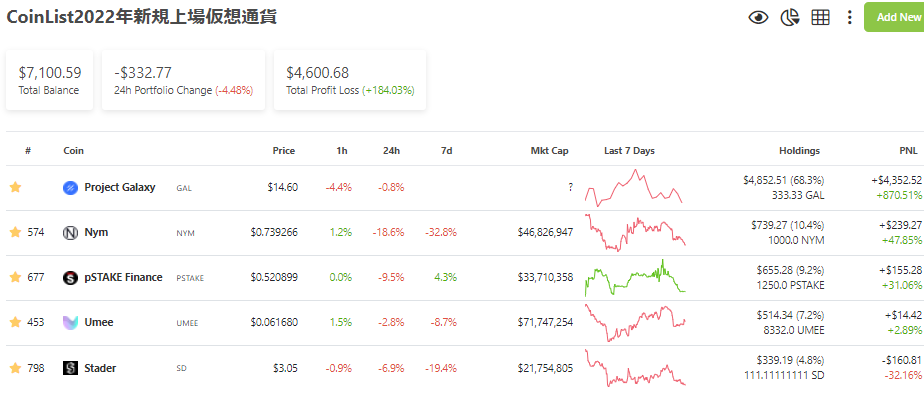Toggle the favorite star for Nym
The width and height of the screenshot is (924, 395).
(15, 233)
